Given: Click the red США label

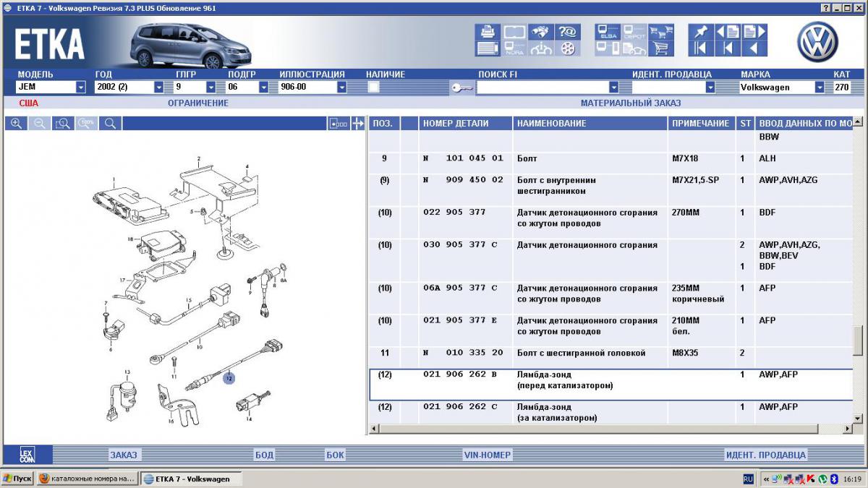Looking at the screenshot, I should point(28,103).
